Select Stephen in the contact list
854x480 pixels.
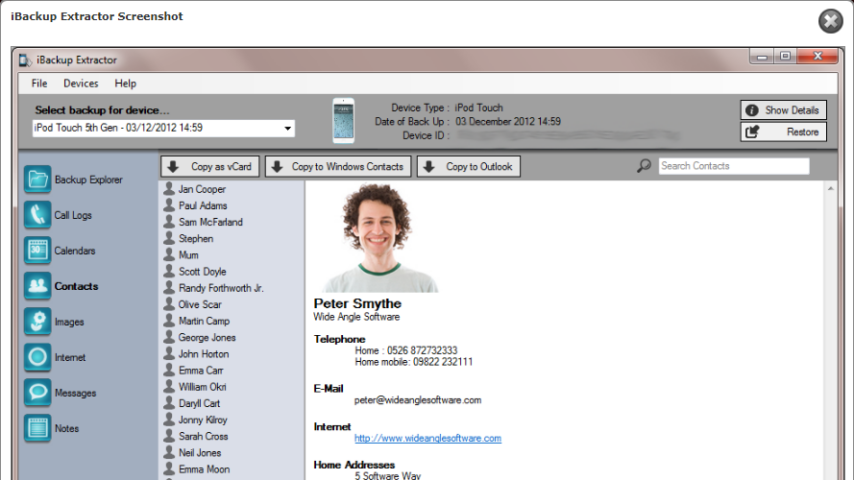click(x=196, y=238)
